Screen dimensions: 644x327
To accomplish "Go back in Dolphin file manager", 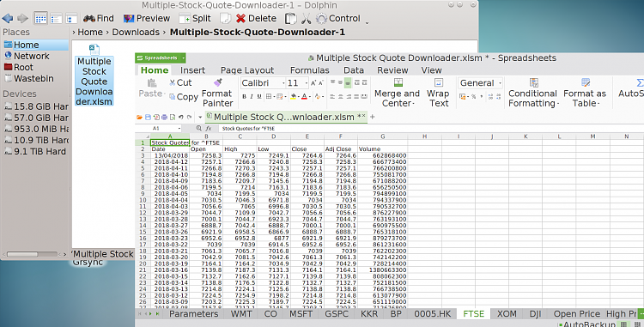I will pos(8,19).
